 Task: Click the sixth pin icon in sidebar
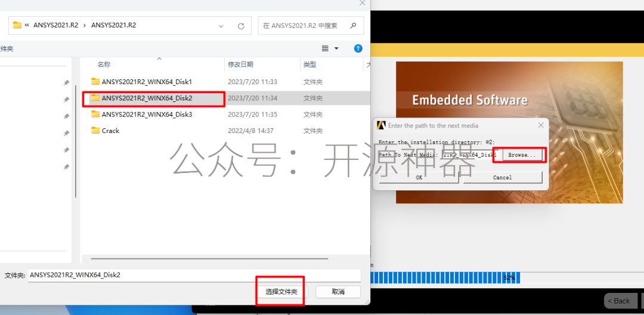tap(66, 166)
